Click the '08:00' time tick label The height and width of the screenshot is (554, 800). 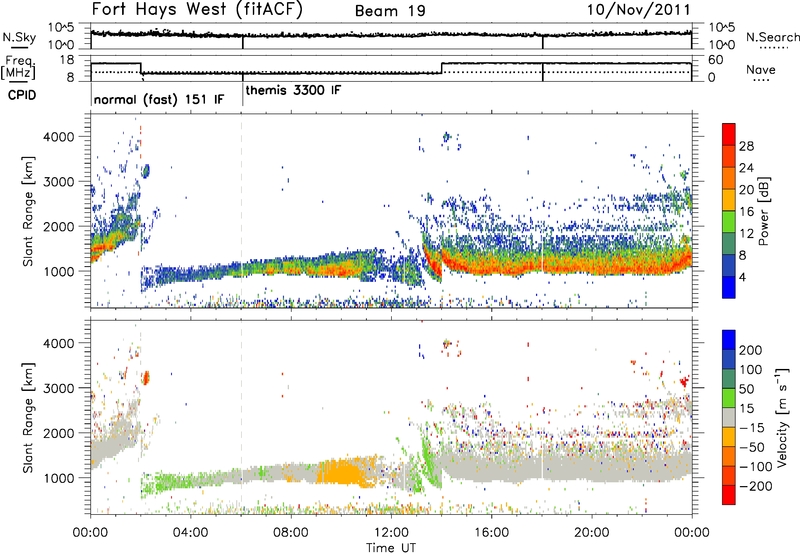click(291, 533)
